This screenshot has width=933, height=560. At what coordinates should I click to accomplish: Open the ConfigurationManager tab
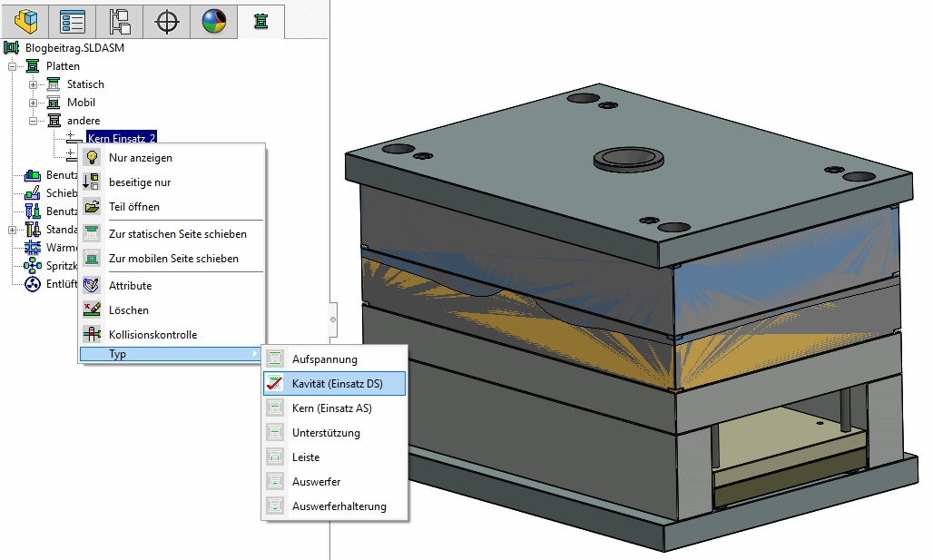coord(120,22)
